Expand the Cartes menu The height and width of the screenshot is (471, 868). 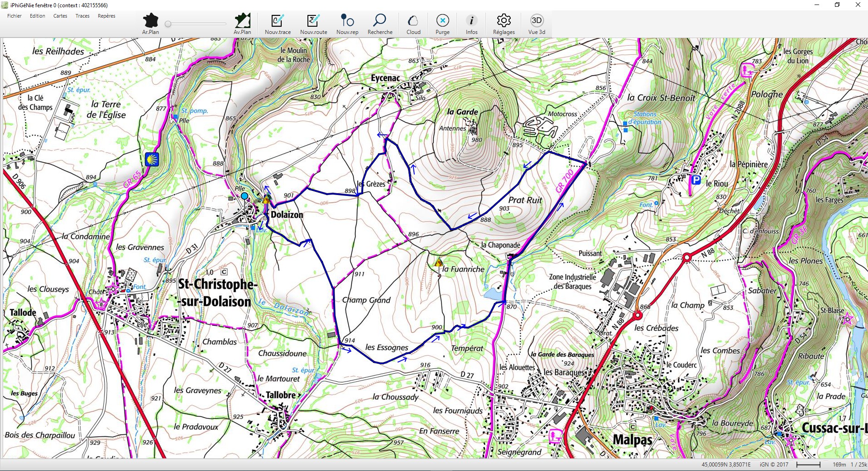point(60,16)
